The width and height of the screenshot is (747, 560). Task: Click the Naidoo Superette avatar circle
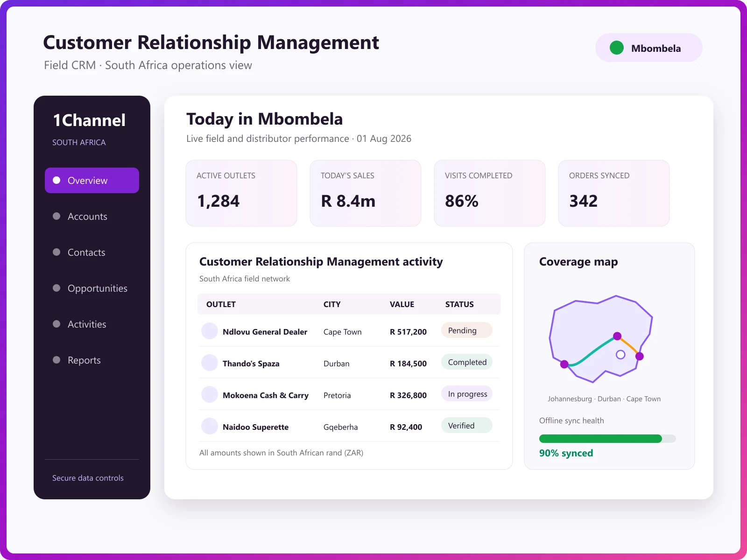210,426
